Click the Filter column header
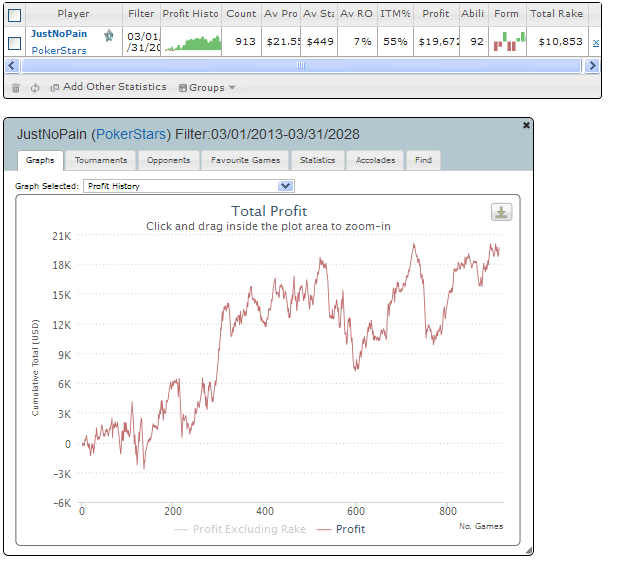The image size is (621, 576). (141, 14)
